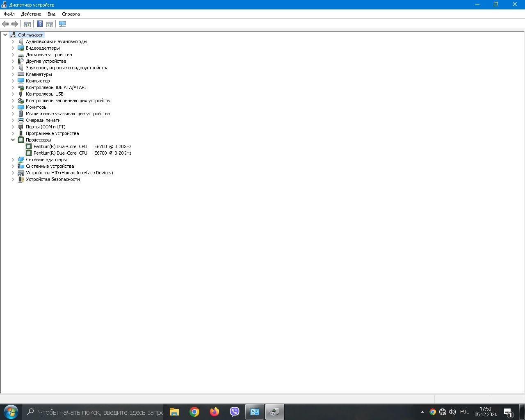The image size is (525, 420).
Task: Expand the Контроллеры USB arrow
Action: 13,94
